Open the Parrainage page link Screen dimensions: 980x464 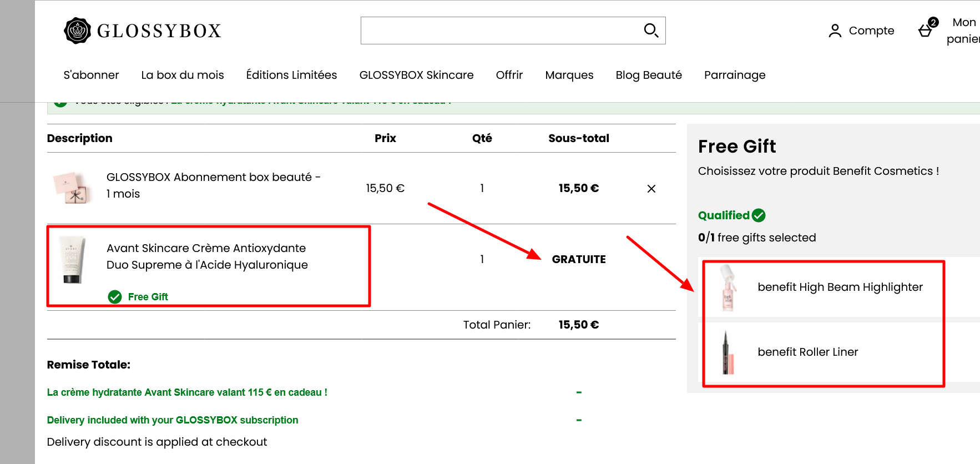(734, 75)
